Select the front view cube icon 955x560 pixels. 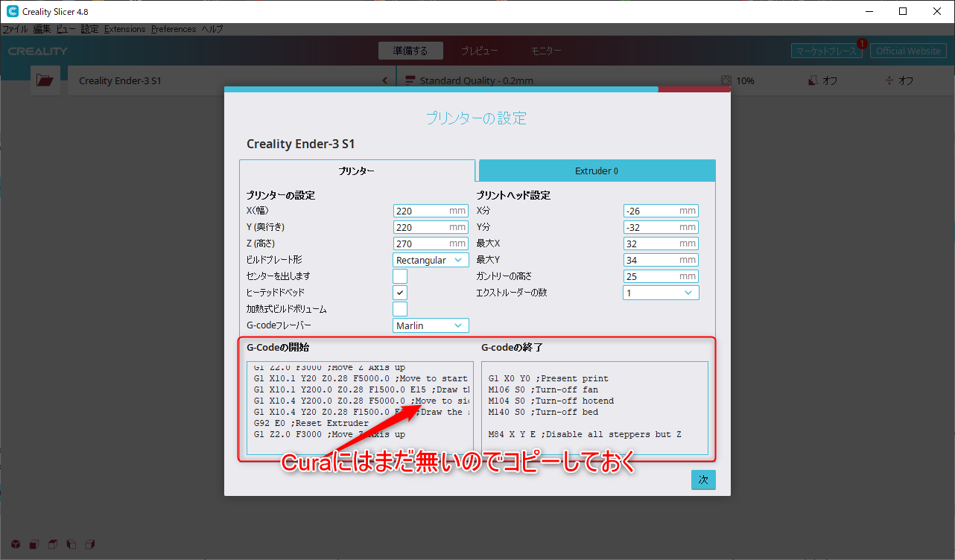34,544
